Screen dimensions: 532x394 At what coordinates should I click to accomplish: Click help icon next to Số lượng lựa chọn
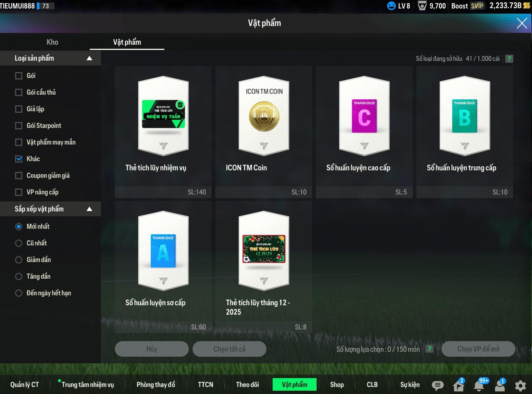click(x=429, y=349)
